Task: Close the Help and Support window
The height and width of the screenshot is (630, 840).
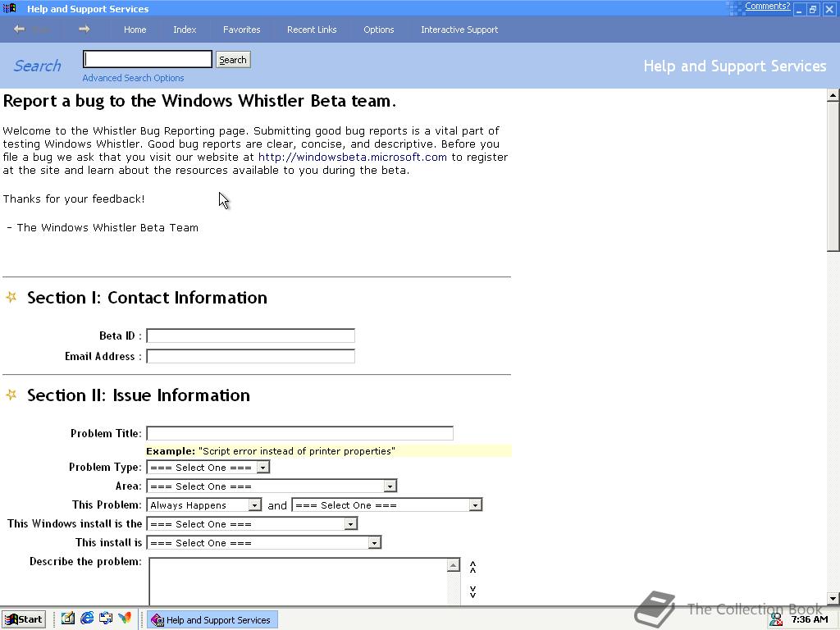Action: point(829,10)
